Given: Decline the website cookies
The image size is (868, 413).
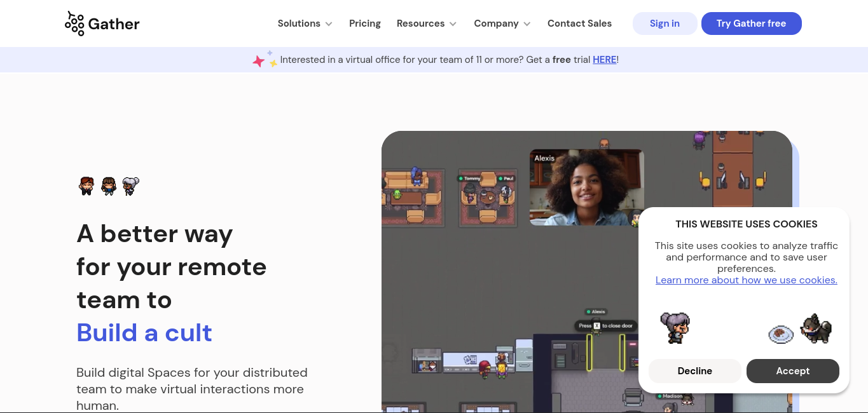Looking at the screenshot, I should pos(695,371).
